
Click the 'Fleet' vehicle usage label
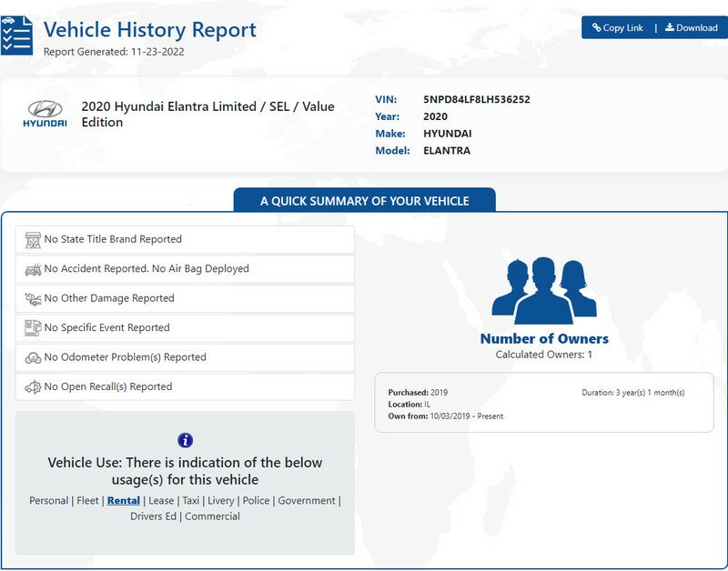[x=87, y=500]
